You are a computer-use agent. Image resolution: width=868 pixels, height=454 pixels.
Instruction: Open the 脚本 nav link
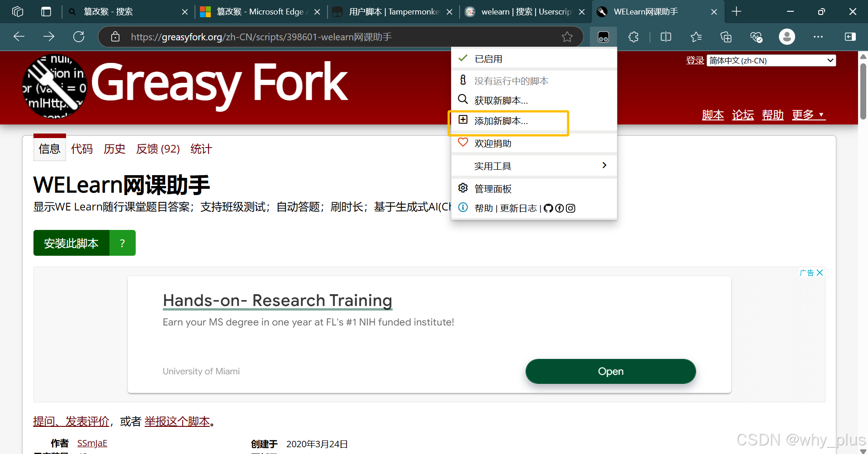click(713, 115)
